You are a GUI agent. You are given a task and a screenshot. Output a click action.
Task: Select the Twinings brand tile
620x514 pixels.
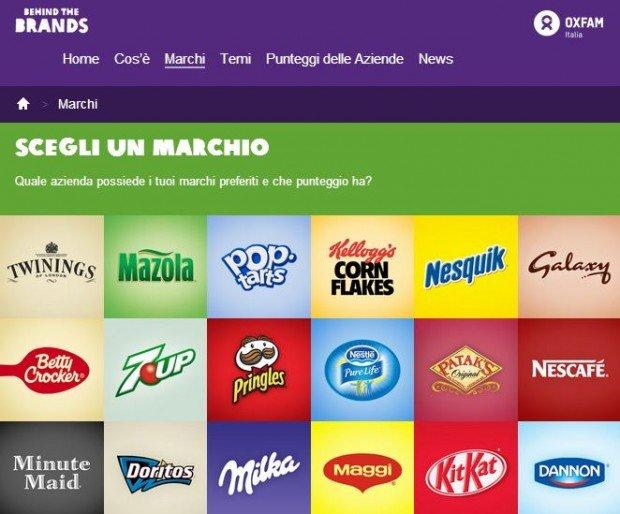[52, 266]
